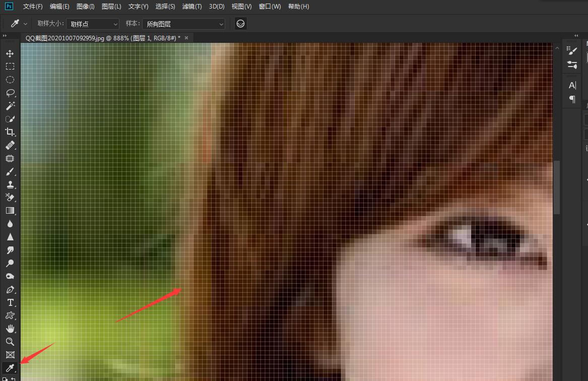Open the 图层(L) menu
This screenshot has height=381, width=588.
(x=111, y=7)
